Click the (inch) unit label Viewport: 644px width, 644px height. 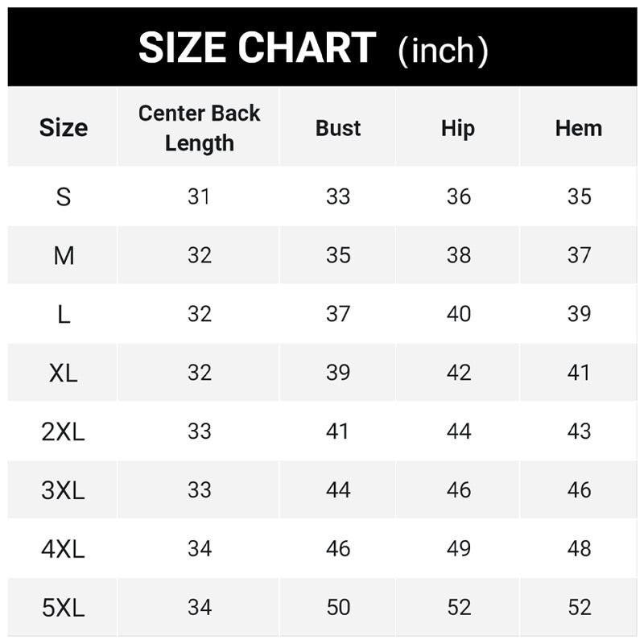coord(443,50)
